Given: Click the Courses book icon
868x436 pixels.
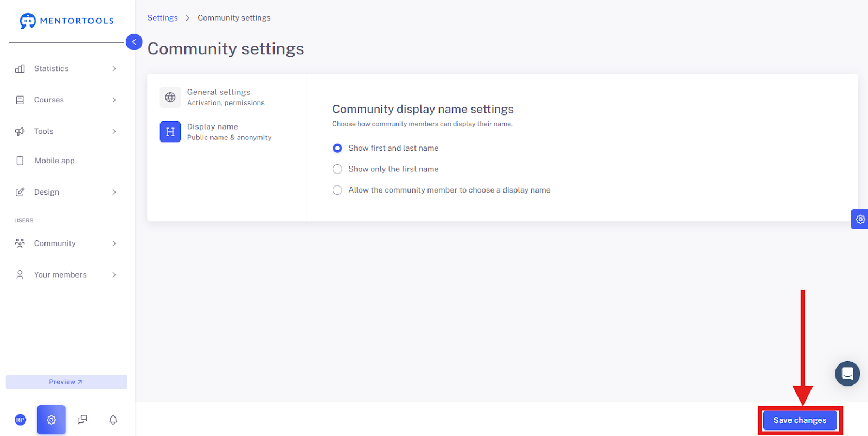Looking at the screenshot, I should pos(20,100).
